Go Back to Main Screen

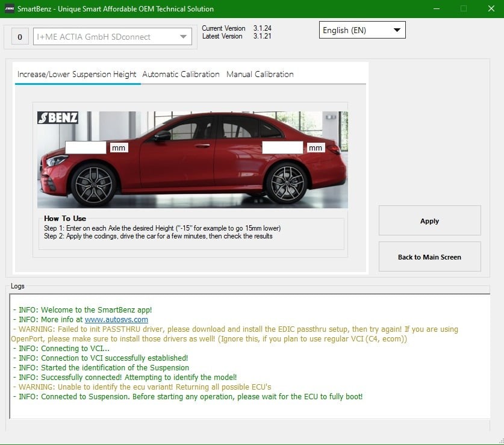[429, 257]
